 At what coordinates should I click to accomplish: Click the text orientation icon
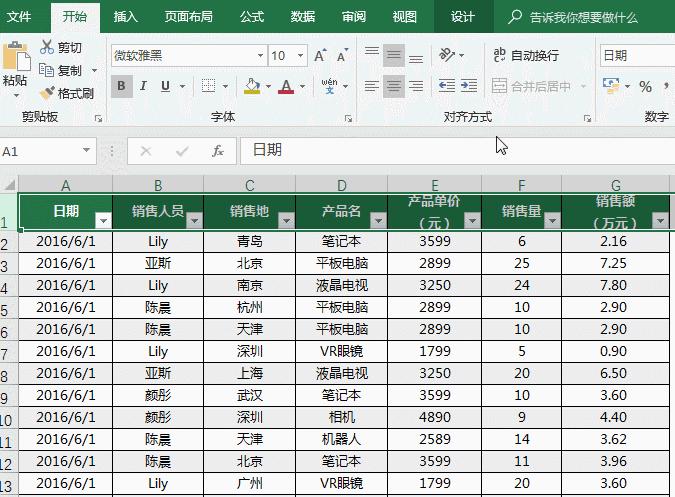coord(447,55)
